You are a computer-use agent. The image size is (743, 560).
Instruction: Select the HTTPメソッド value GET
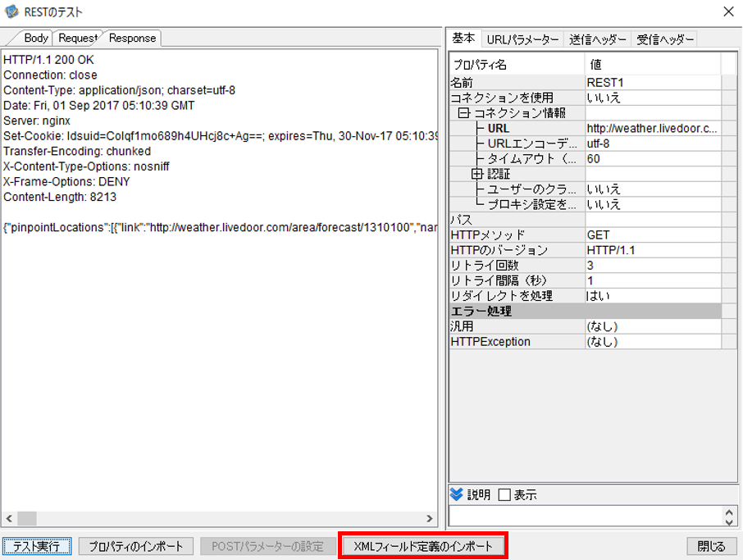pyautogui.click(x=653, y=235)
